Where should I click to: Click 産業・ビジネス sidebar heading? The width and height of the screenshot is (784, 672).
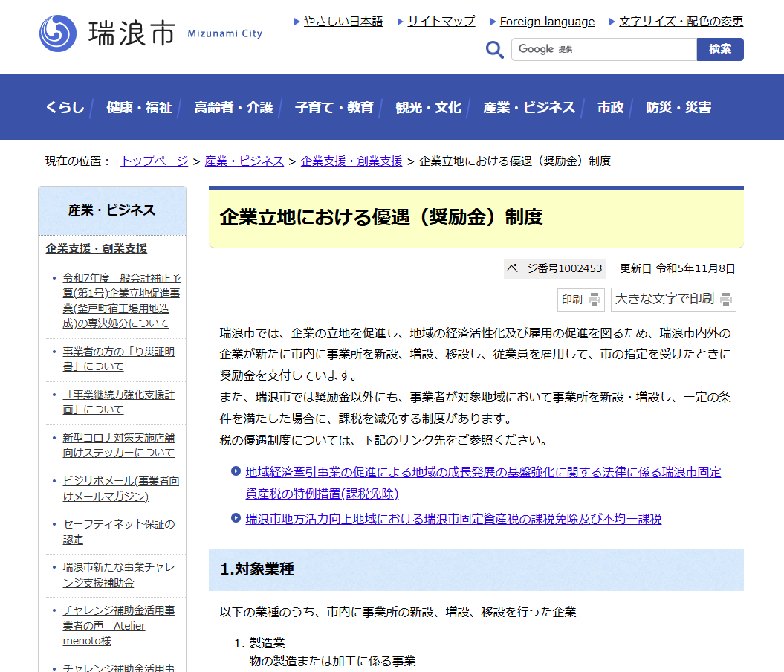112,210
